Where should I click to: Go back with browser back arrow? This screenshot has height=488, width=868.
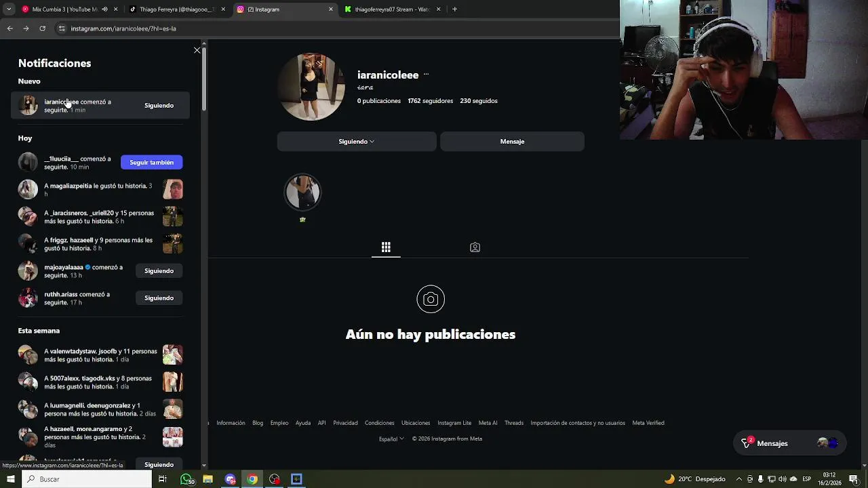[10, 28]
